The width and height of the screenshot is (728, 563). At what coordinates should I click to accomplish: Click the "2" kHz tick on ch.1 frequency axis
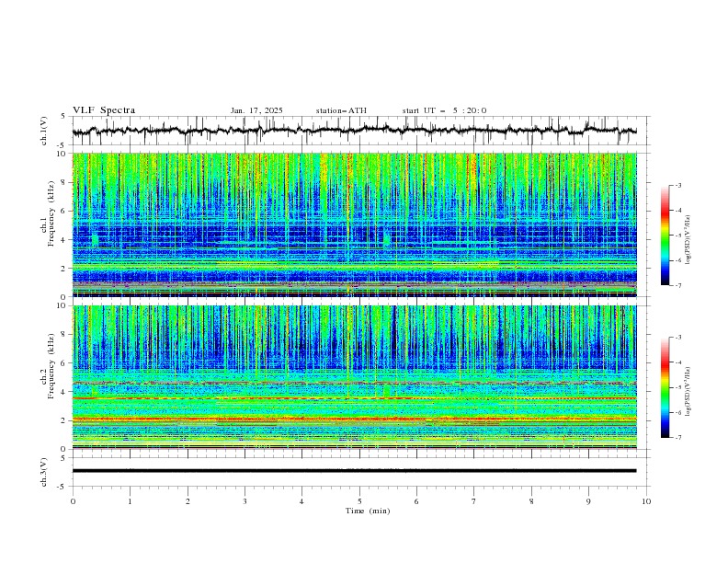[65, 269]
